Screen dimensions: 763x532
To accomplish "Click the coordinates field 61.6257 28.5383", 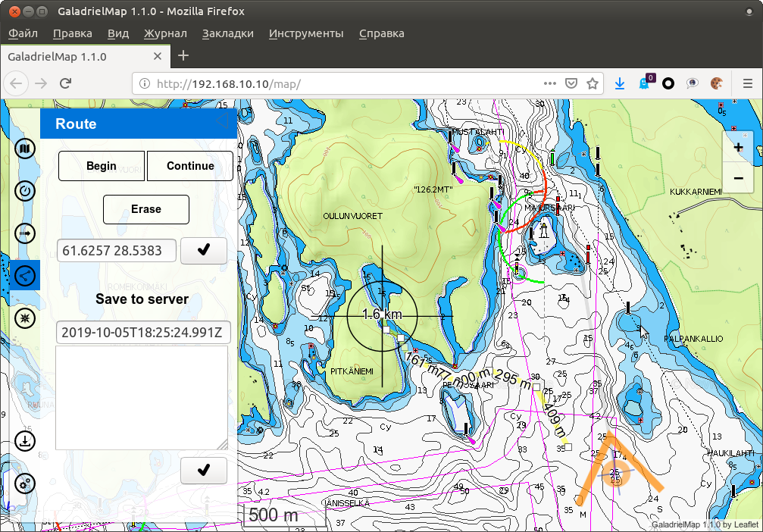I will pos(116,251).
